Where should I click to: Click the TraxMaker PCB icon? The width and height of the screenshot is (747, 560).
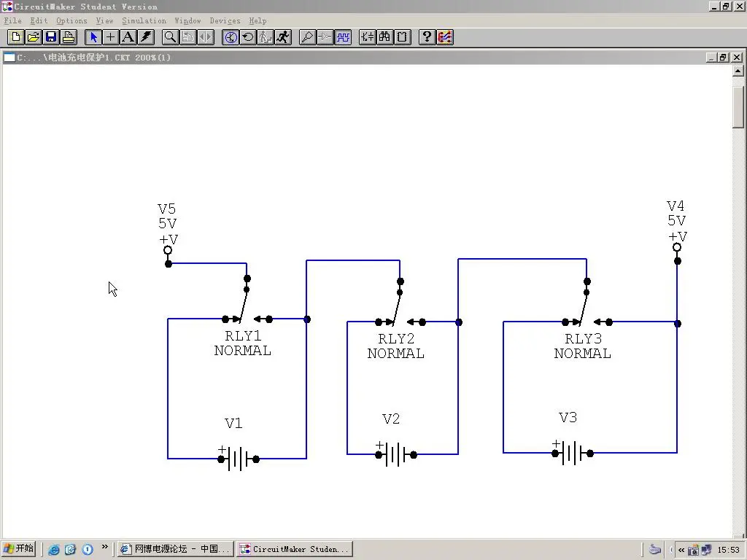(444, 37)
